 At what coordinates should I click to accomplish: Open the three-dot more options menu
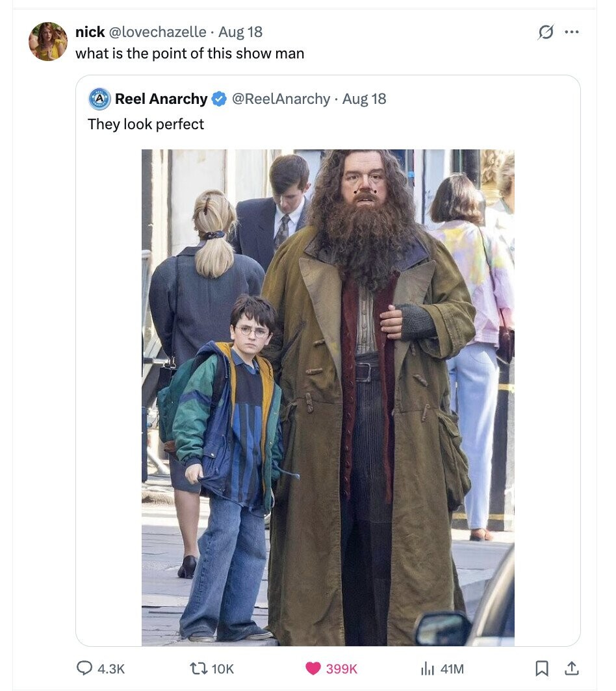point(572,32)
